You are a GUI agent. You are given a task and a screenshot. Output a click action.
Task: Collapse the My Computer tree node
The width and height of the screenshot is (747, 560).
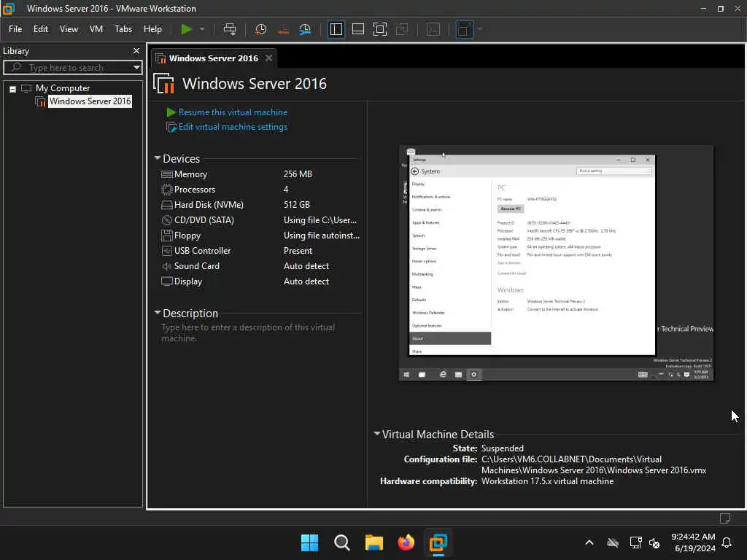[x=13, y=88]
